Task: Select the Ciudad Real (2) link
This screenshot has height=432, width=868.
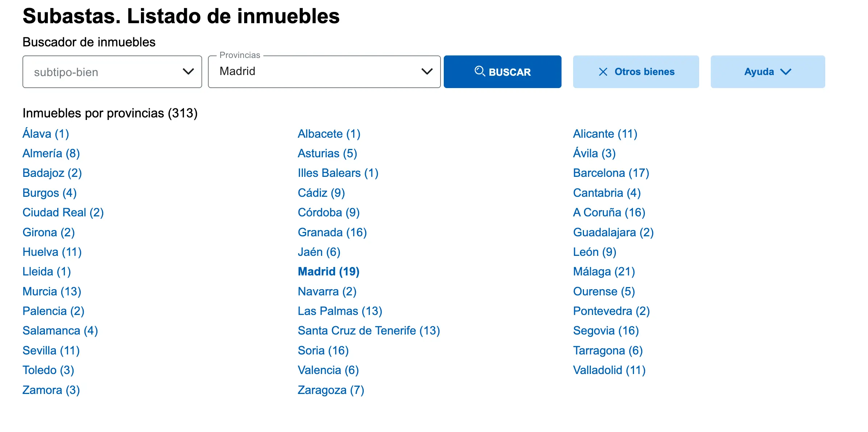Action: (63, 212)
